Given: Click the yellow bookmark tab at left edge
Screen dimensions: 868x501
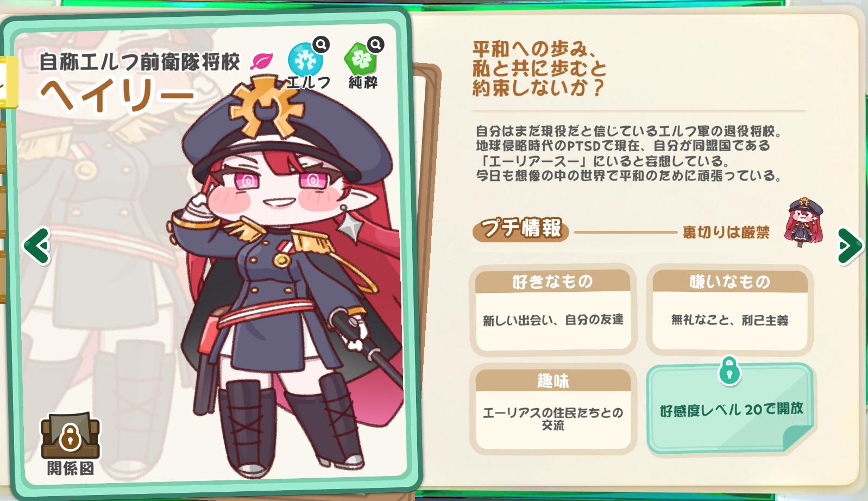Looking at the screenshot, I should 8,82.
